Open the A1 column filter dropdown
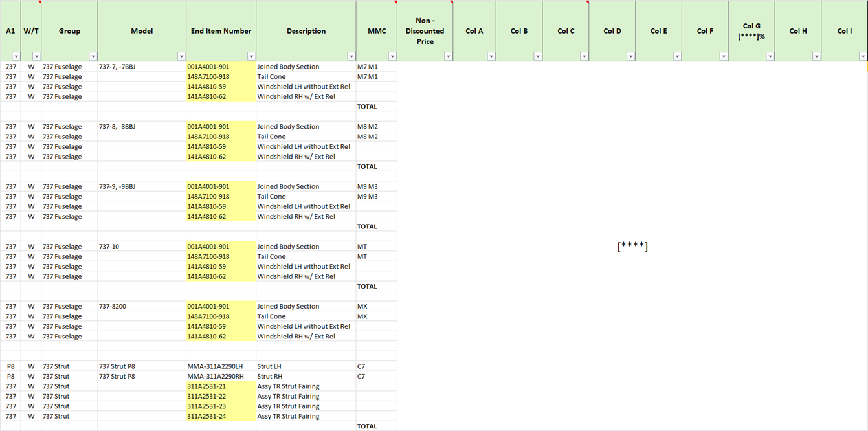 tap(16, 56)
